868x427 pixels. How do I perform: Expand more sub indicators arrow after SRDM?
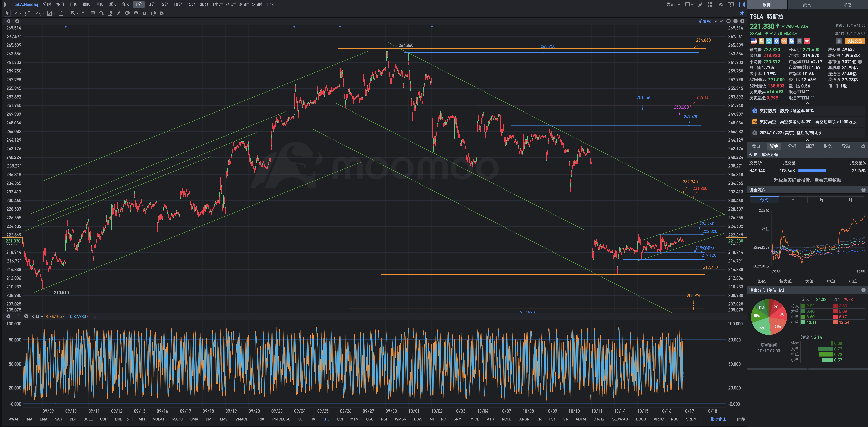tap(702, 419)
